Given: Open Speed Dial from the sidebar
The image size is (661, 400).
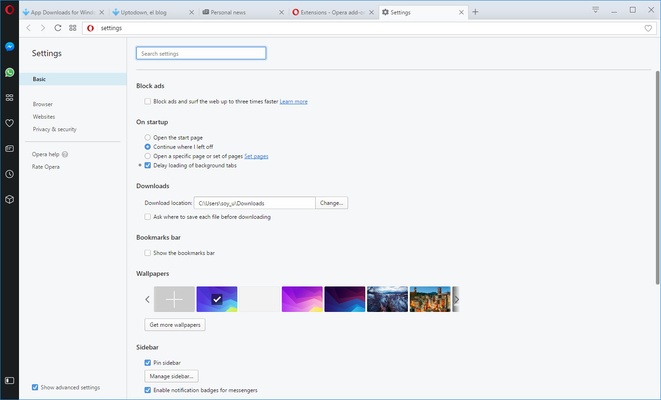Looking at the screenshot, I should coord(9,98).
